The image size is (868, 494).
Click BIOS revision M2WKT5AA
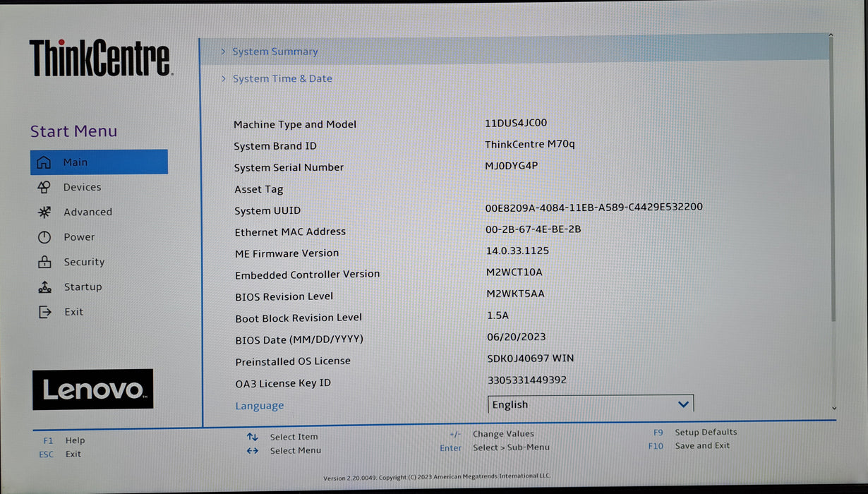point(515,294)
